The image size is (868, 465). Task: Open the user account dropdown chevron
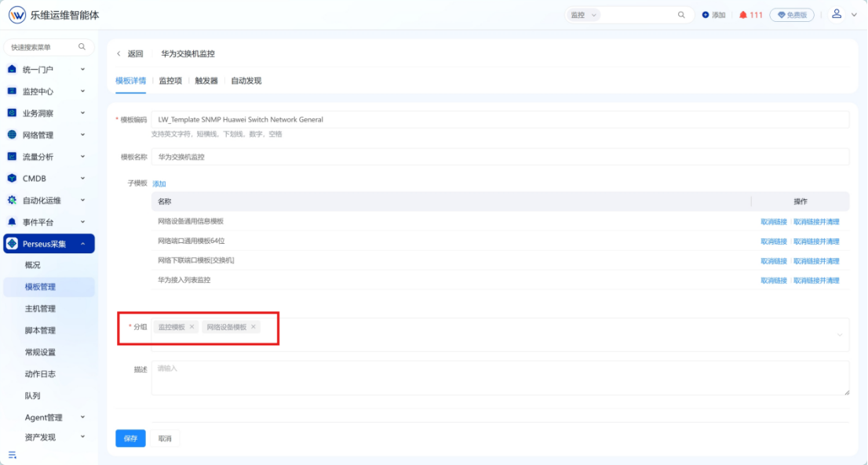pyautogui.click(x=854, y=15)
